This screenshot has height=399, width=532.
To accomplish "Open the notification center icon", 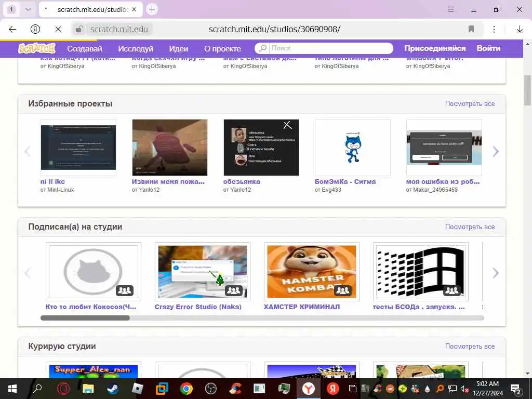I will pyautogui.click(x=515, y=389).
